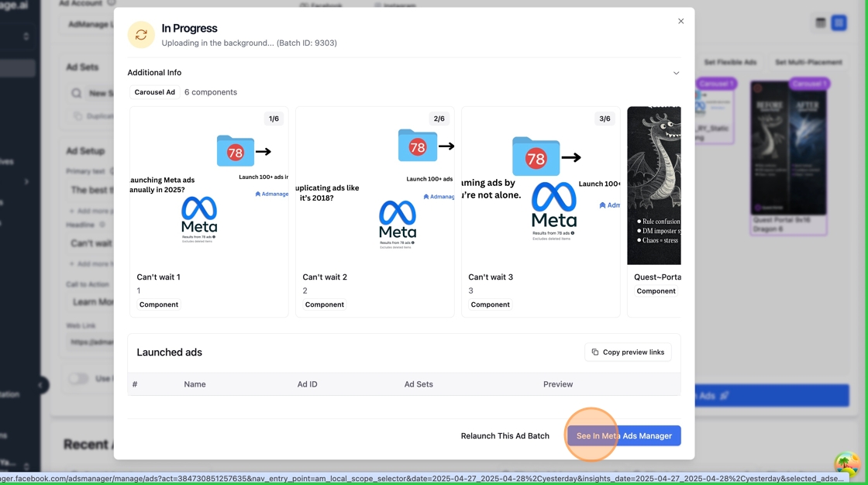Select the Carousel Ad tag

point(154,92)
